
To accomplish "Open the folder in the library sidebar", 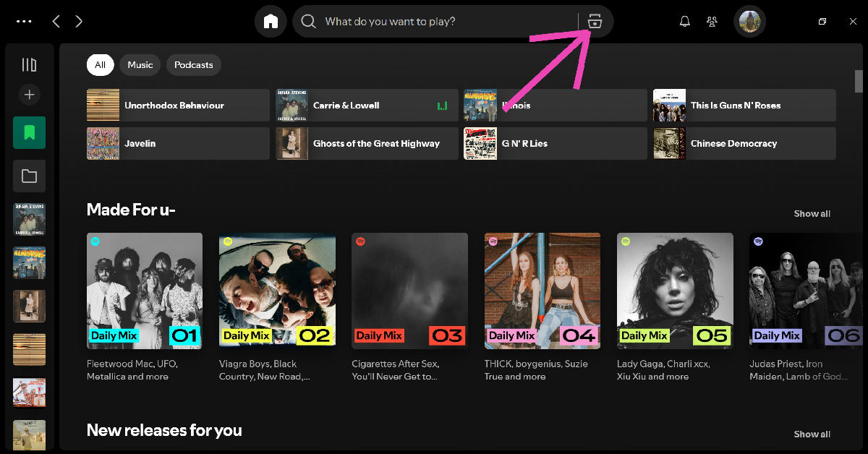I will (29, 176).
